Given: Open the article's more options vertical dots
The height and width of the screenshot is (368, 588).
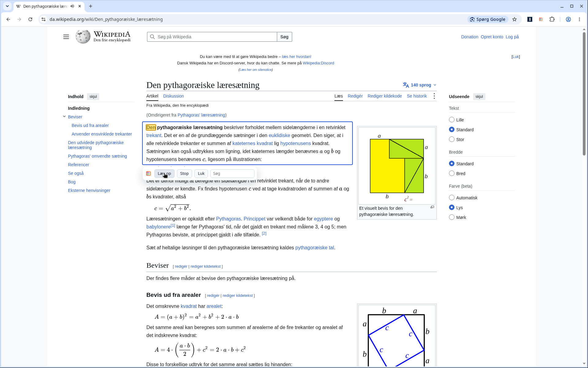Looking at the screenshot, I should [434, 96].
